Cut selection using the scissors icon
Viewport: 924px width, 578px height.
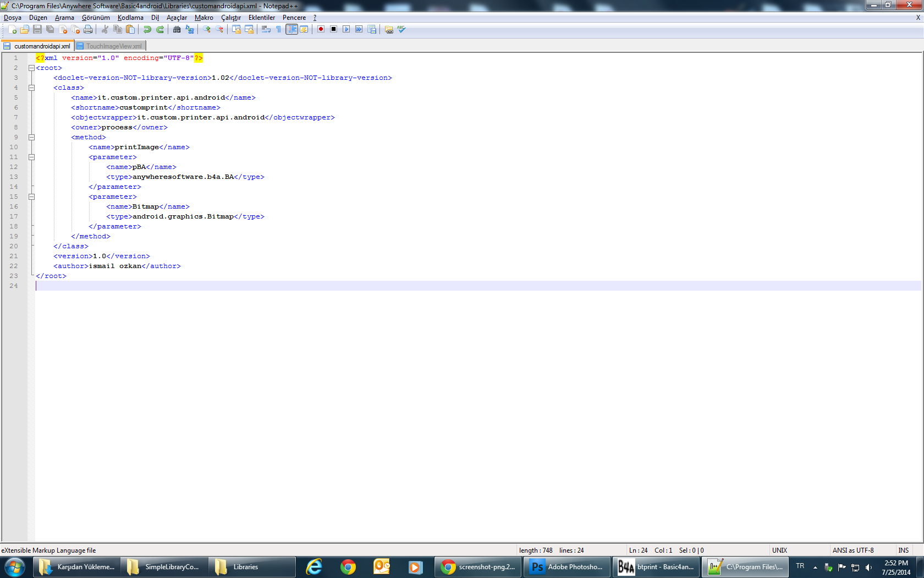point(105,29)
